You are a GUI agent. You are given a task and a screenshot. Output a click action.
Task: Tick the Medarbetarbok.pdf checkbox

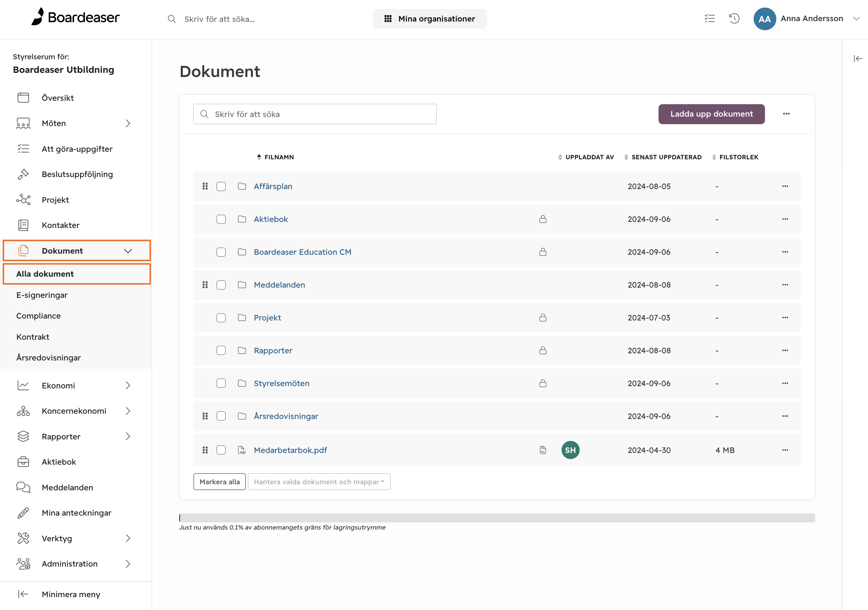[221, 450]
